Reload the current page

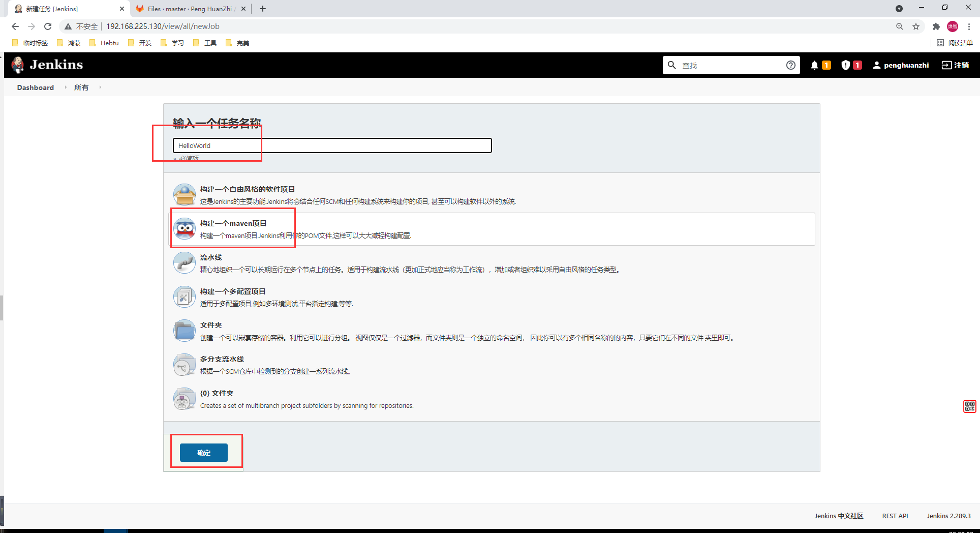48,26
